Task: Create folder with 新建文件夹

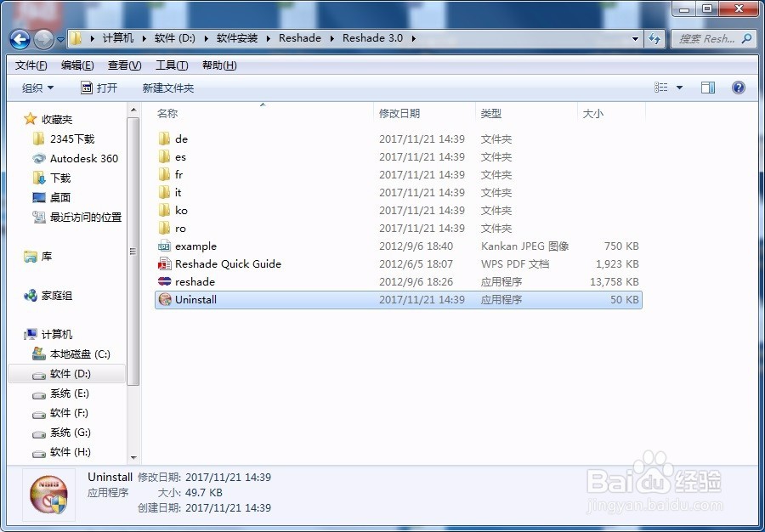Action: (x=167, y=88)
